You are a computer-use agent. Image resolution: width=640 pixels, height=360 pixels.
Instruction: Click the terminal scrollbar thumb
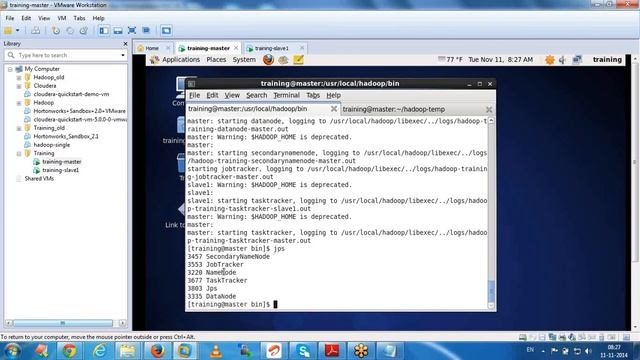(491, 291)
